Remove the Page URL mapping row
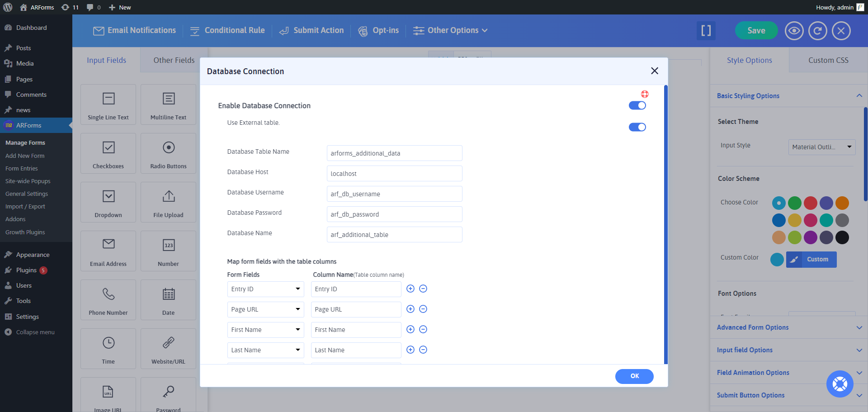This screenshot has height=412, width=868. tap(423, 309)
